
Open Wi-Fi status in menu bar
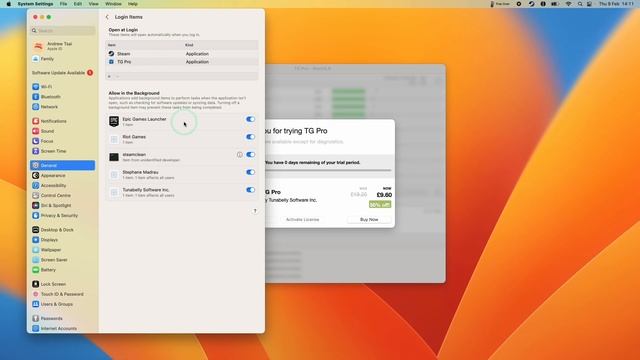pyautogui.click(x=568, y=4)
